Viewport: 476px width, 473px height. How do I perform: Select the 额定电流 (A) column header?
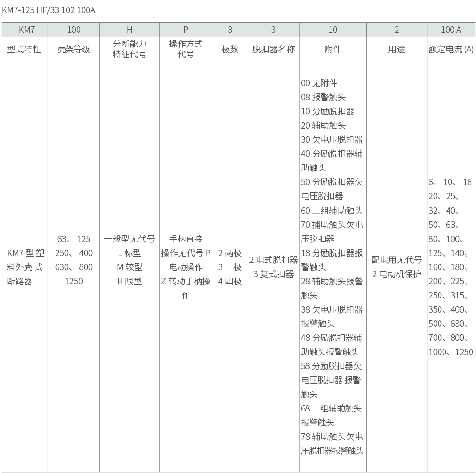(x=451, y=50)
